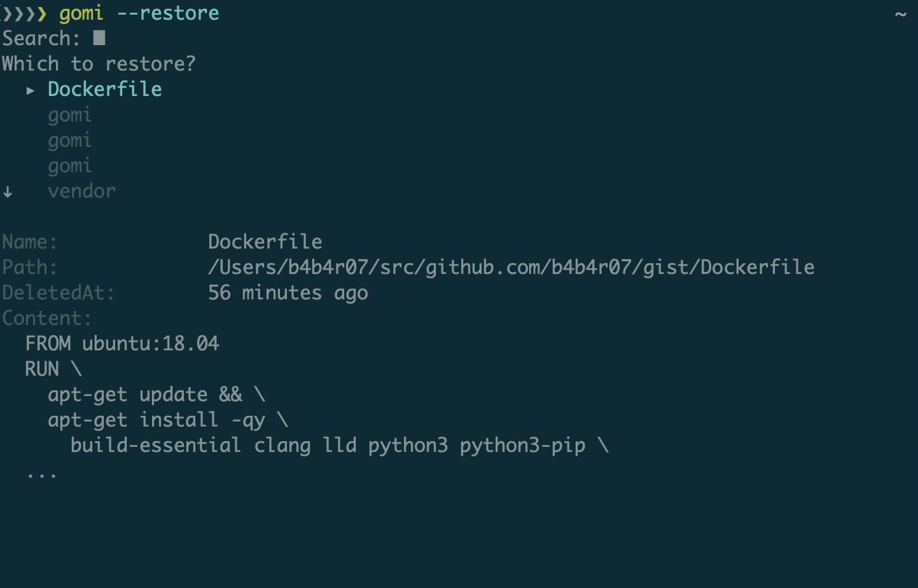Screen dimensions: 918x588
Task: Click the ellipsis below the content preview
Action: click(x=42, y=474)
